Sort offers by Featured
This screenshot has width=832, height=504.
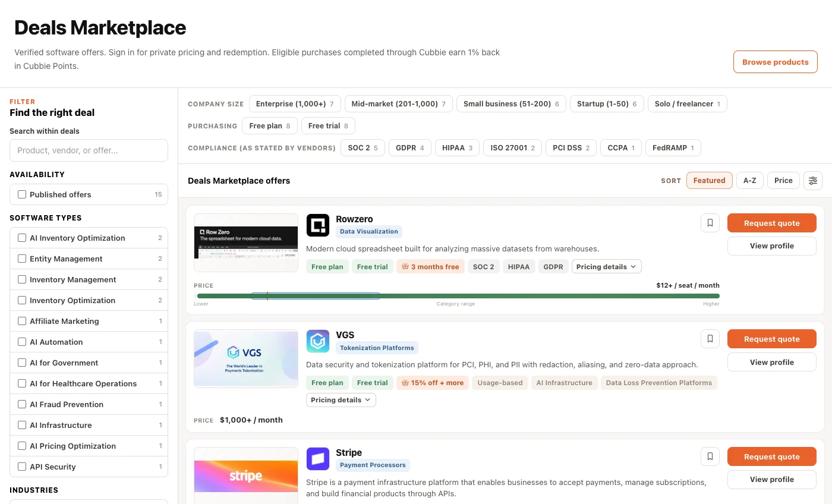(709, 181)
